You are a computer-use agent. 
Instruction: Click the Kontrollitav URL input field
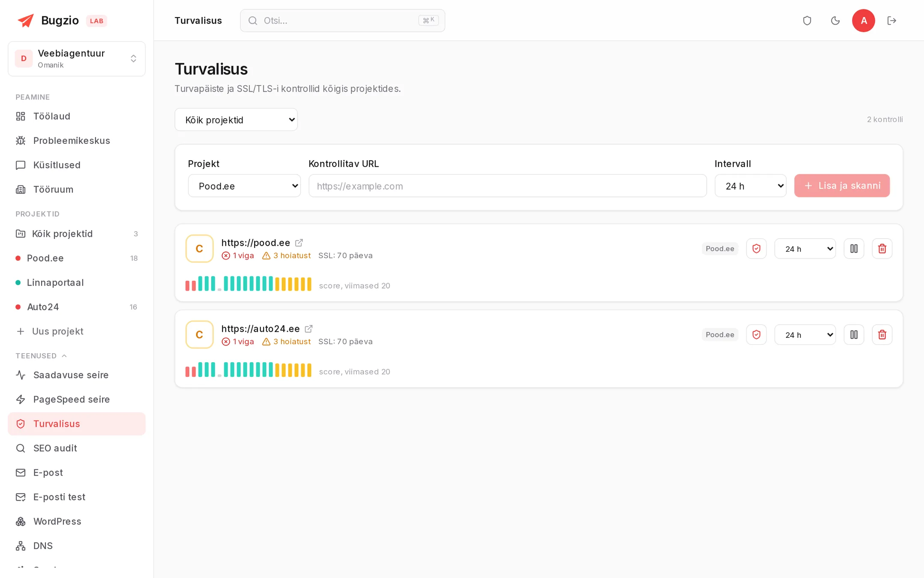tap(507, 186)
